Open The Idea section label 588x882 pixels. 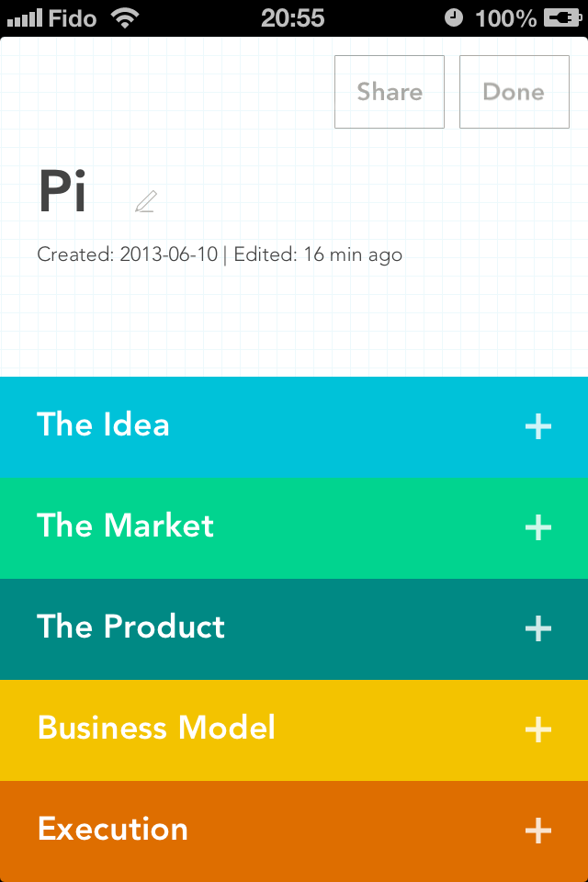tap(103, 424)
